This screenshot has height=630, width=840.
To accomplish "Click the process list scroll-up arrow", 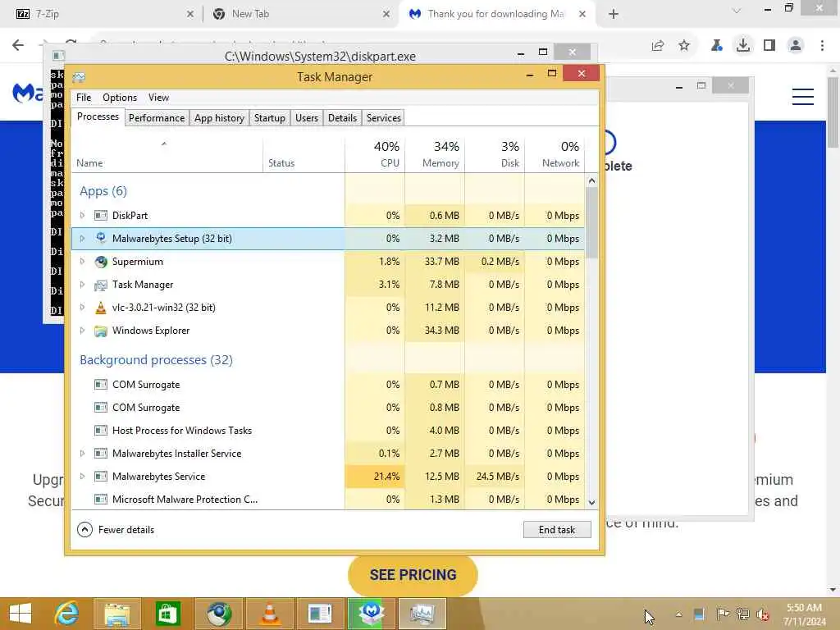I will tap(592, 181).
